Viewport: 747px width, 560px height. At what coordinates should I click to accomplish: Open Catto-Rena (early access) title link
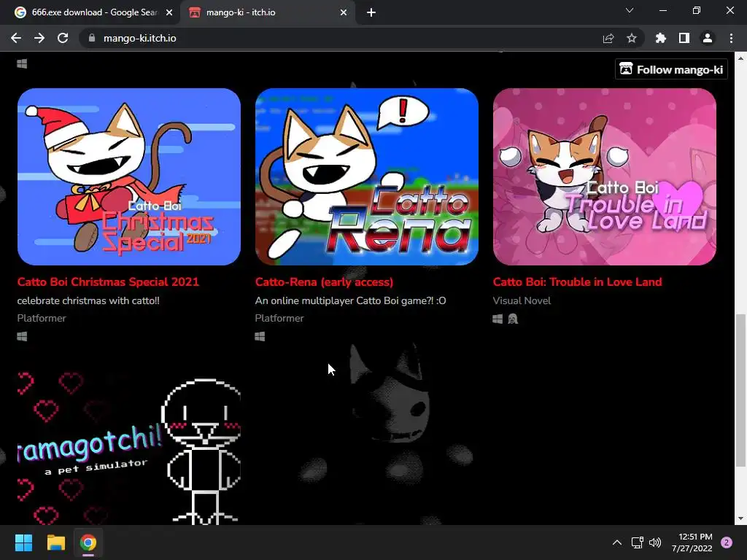[x=324, y=282]
